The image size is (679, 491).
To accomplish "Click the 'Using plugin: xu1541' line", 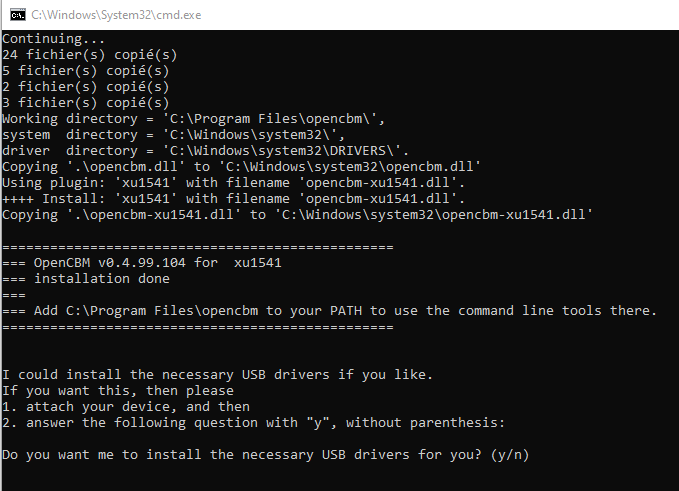I will [233, 183].
